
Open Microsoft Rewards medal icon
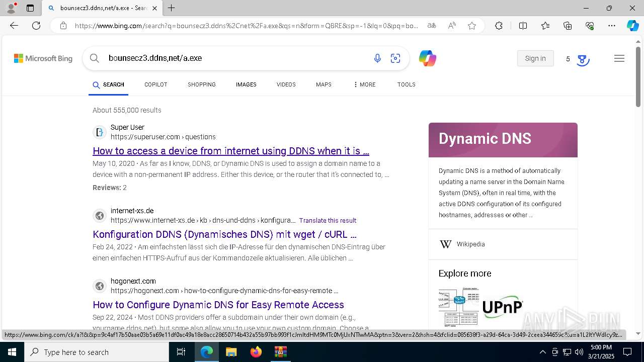[583, 59]
